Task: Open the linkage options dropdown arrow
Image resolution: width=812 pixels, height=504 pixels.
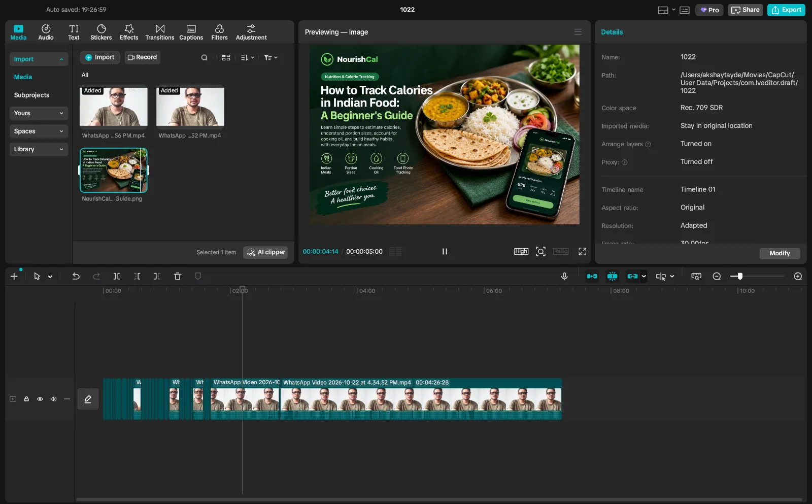Action: [x=644, y=277]
